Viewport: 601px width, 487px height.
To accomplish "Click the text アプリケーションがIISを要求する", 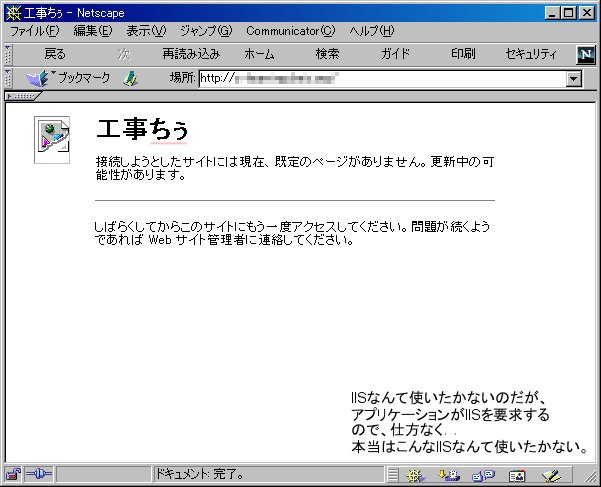I will coord(450,415).
